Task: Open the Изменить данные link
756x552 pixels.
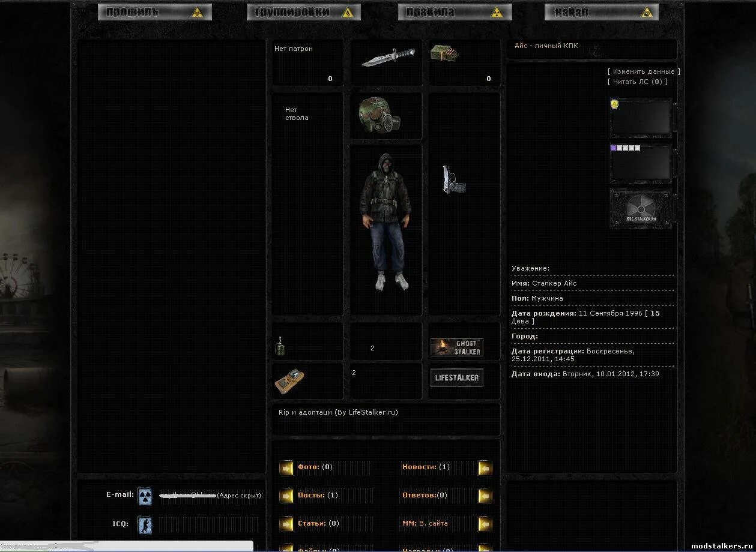Action: tap(644, 71)
